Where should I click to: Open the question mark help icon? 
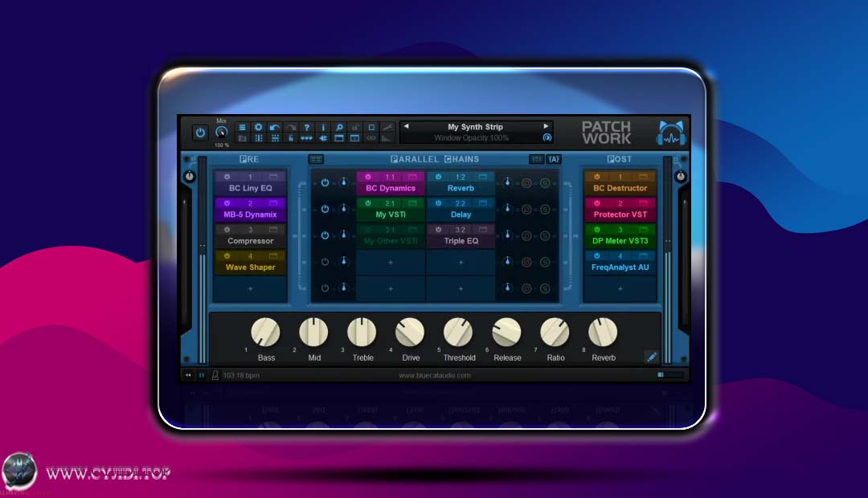point(306,127)
